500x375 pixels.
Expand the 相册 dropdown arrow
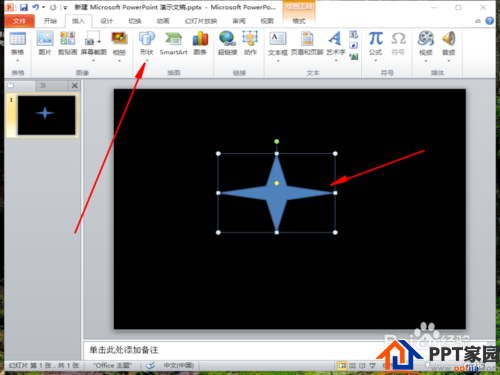pos(119,61)
